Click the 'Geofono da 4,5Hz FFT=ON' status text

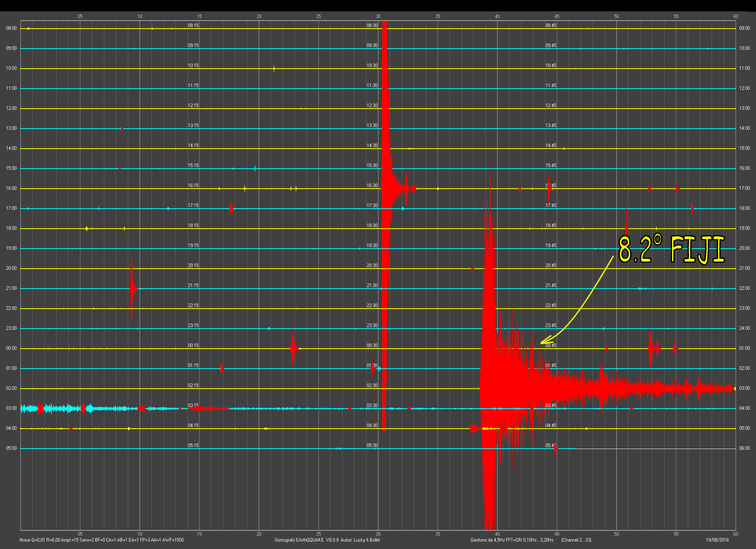tap(512, 540)
